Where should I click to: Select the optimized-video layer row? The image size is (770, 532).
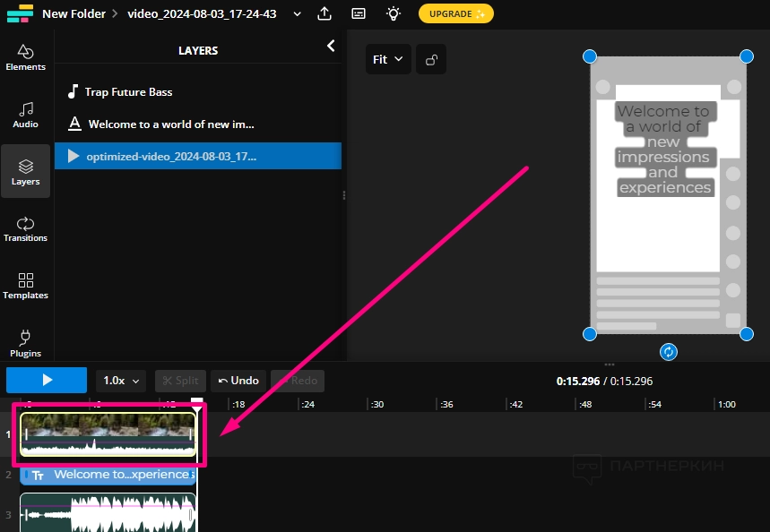point(198,156)
